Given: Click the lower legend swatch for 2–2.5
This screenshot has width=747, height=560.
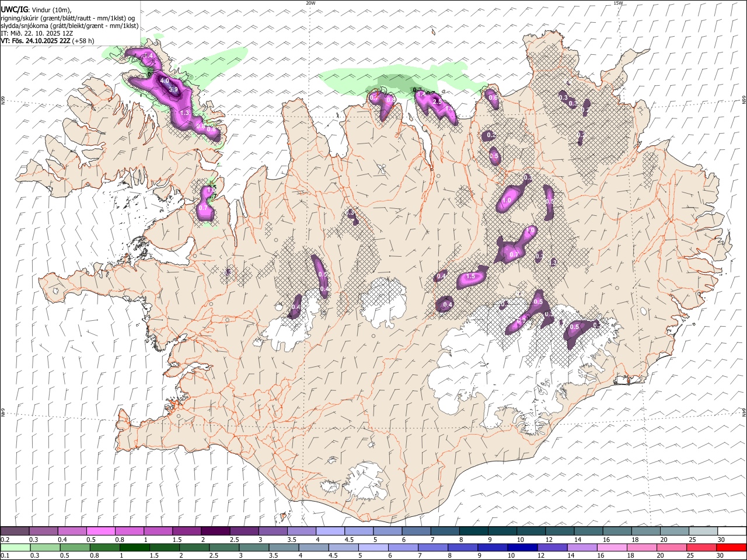Looking at the screenshot, I should point(194,547).
